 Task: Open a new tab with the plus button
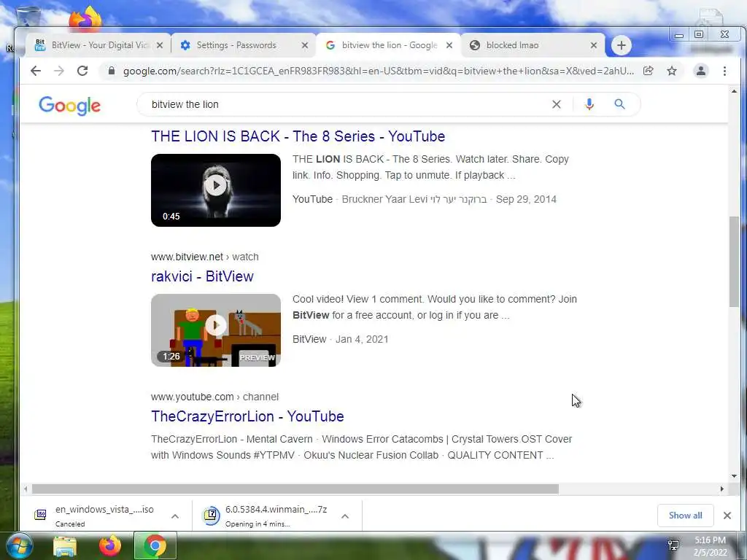point(622,45)
